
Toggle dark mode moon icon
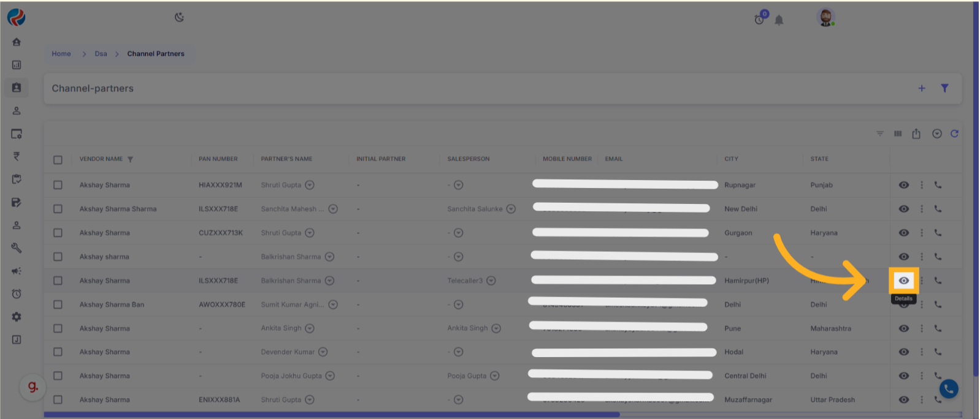[179, 17]
